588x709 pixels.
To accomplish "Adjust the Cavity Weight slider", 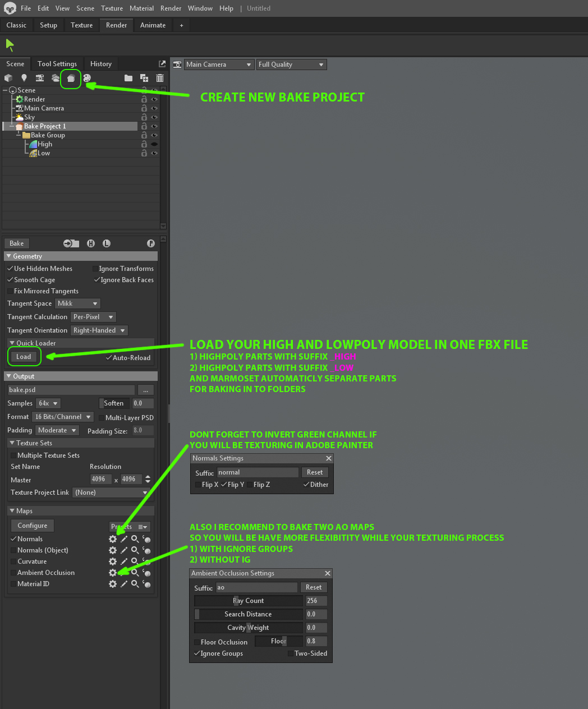I will (x=249, y=628).
